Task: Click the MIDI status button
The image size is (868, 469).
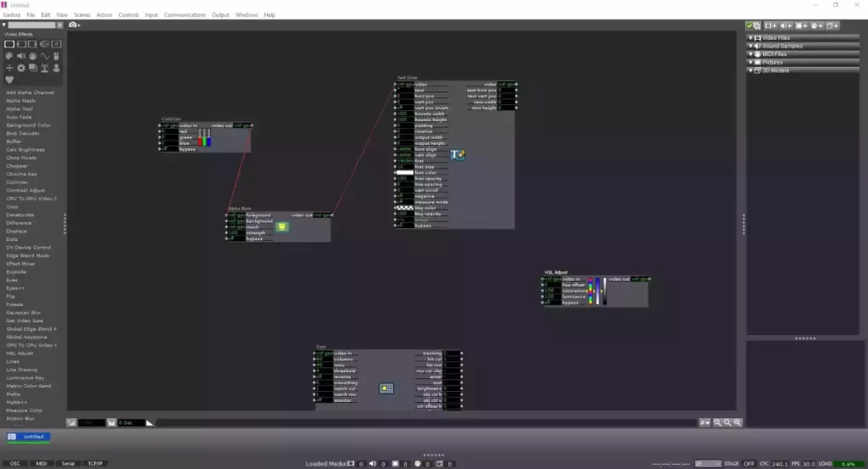Action: [x=42, y=463]
